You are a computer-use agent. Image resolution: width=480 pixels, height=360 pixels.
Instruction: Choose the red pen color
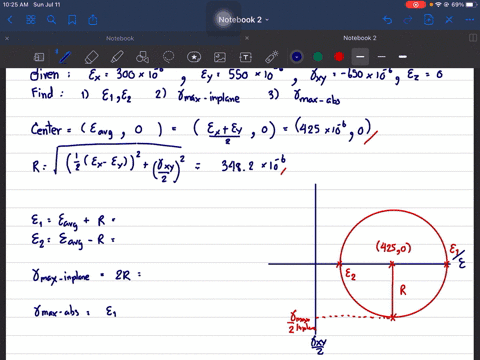point(339,57)
